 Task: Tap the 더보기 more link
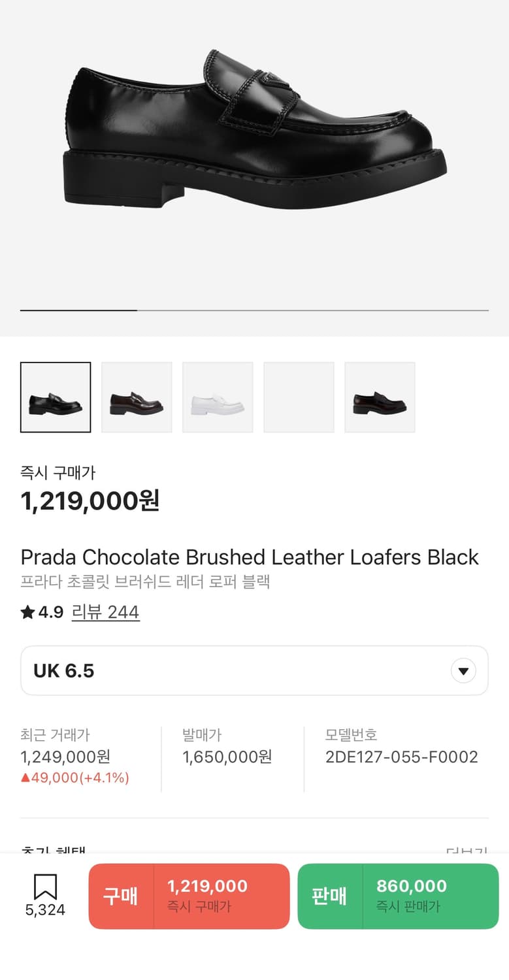click(x=467, y=851)
